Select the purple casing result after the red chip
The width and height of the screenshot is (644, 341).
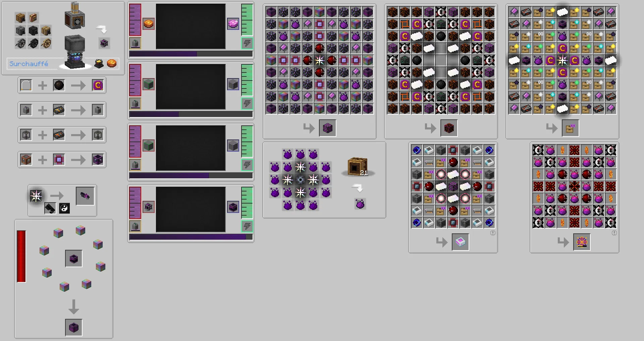pos(98,160)
